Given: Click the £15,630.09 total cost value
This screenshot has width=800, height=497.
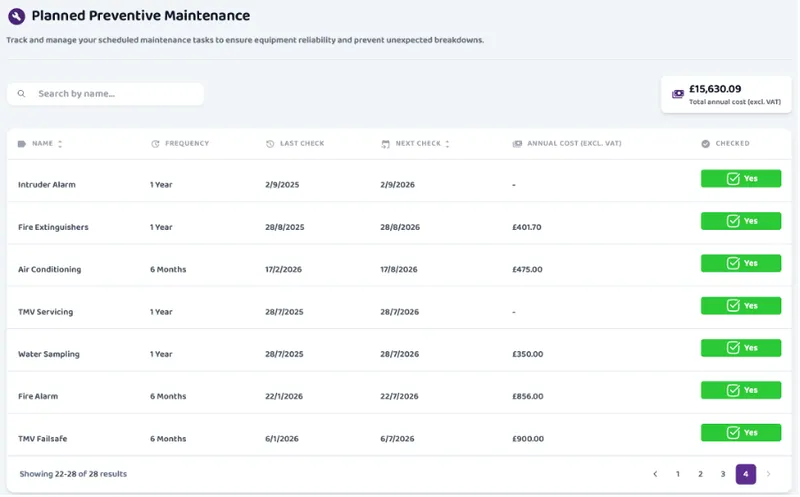Looking at the screenshot, I should pos(715,89).
